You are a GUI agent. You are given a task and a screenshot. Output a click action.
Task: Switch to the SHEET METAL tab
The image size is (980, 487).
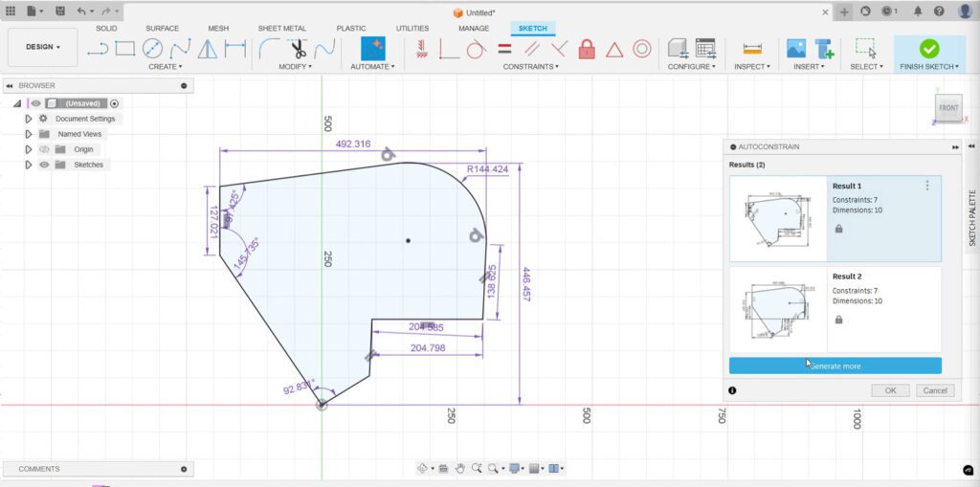281,29
